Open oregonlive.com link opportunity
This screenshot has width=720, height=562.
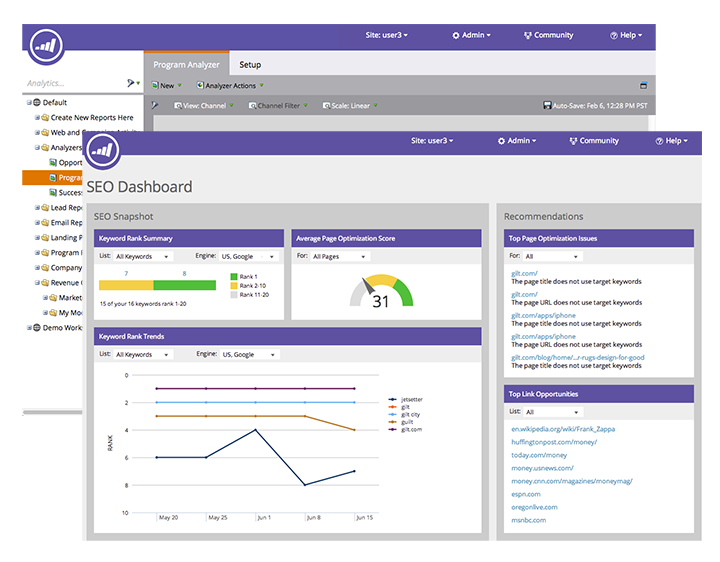[x=534, y=507]
